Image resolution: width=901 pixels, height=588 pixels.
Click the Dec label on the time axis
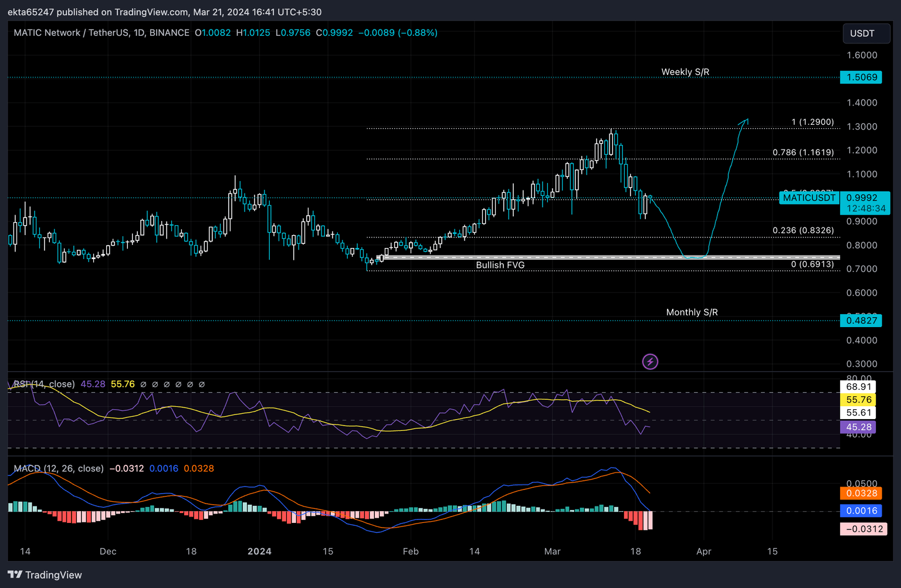(108, 551)
